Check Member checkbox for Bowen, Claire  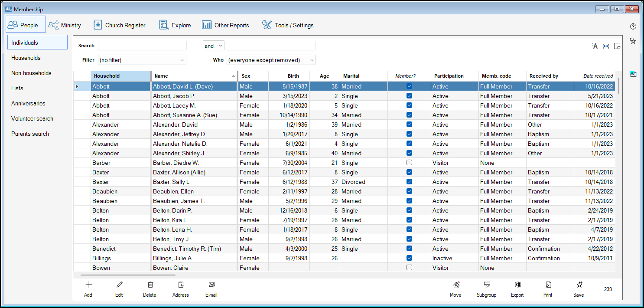click(409, 268)
